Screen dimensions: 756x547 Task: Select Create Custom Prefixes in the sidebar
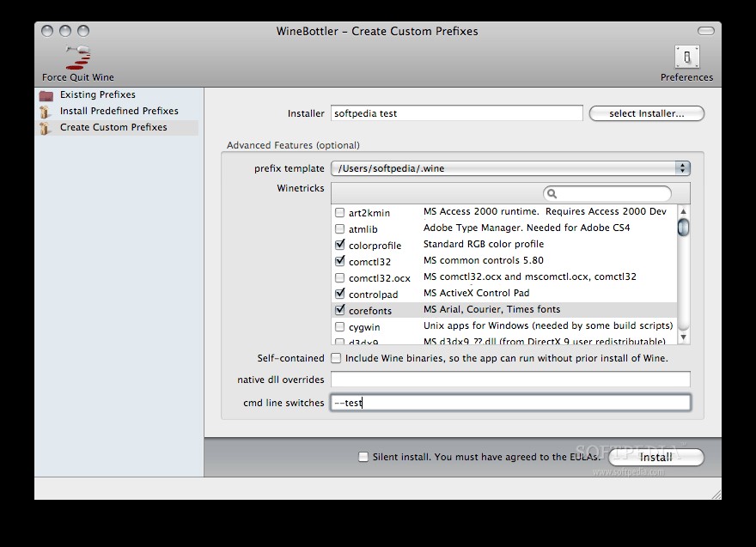113,127
